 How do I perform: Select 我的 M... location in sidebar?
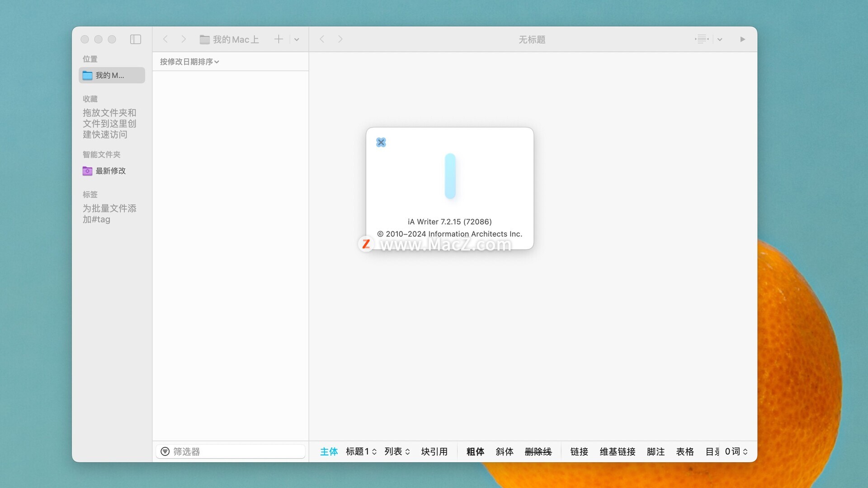(x=112, y=75)
